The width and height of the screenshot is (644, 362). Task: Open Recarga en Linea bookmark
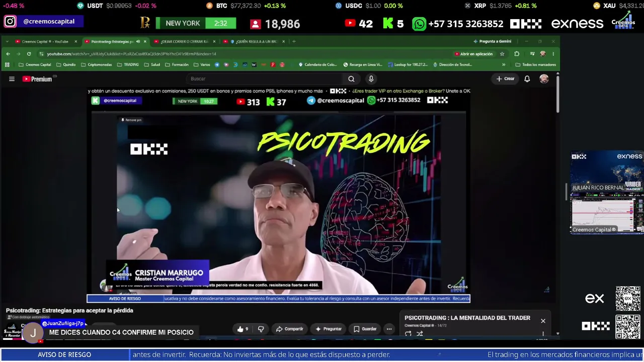tap(363, 65)
